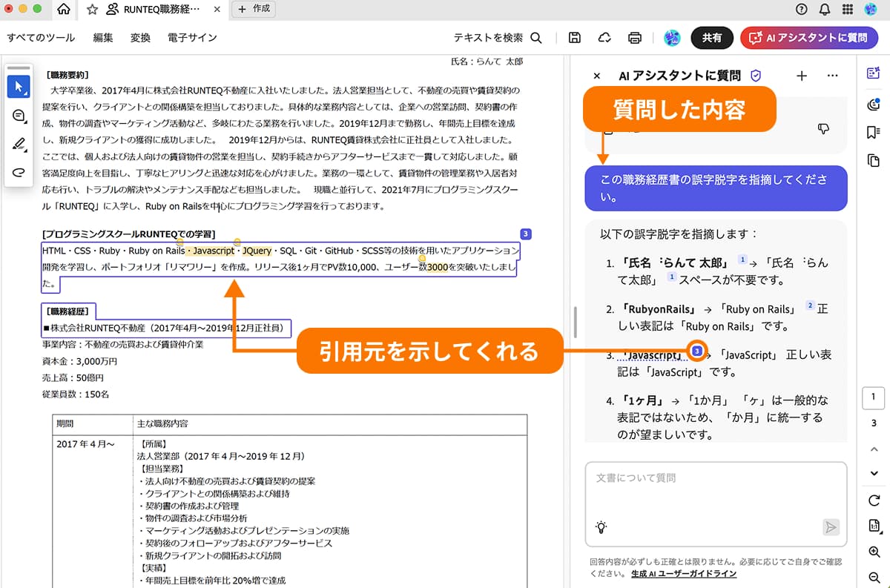Open the 電子サイン menu
The width and height of the screenshot is (890, 588).
[192, 38]
